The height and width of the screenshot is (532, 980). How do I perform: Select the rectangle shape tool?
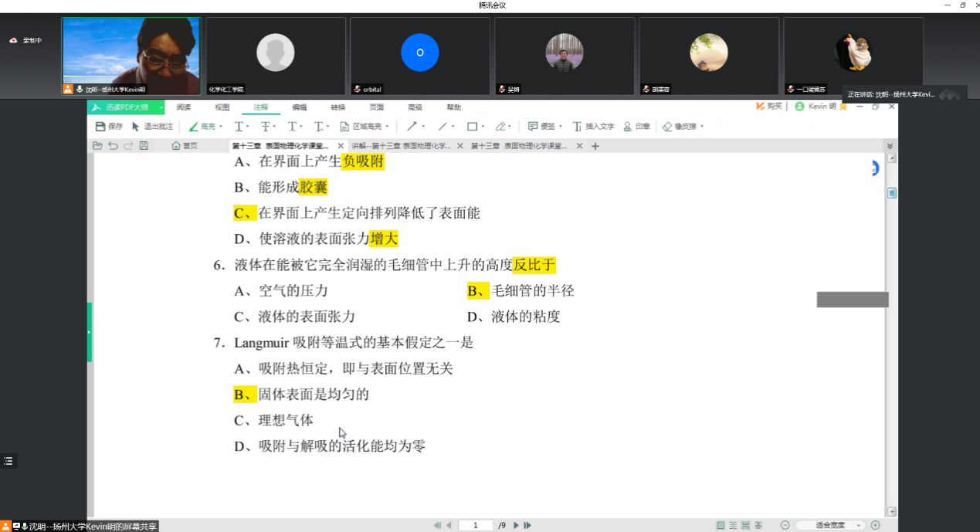coord(472,127)
